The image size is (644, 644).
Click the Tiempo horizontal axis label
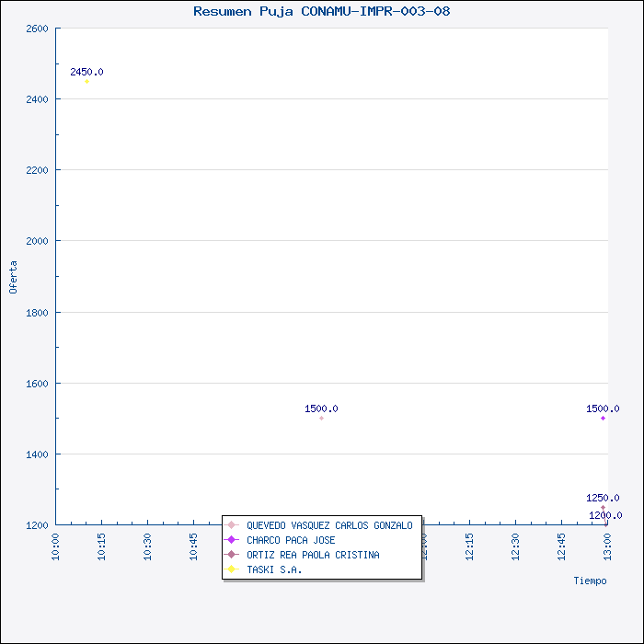(x=590, y=581)
